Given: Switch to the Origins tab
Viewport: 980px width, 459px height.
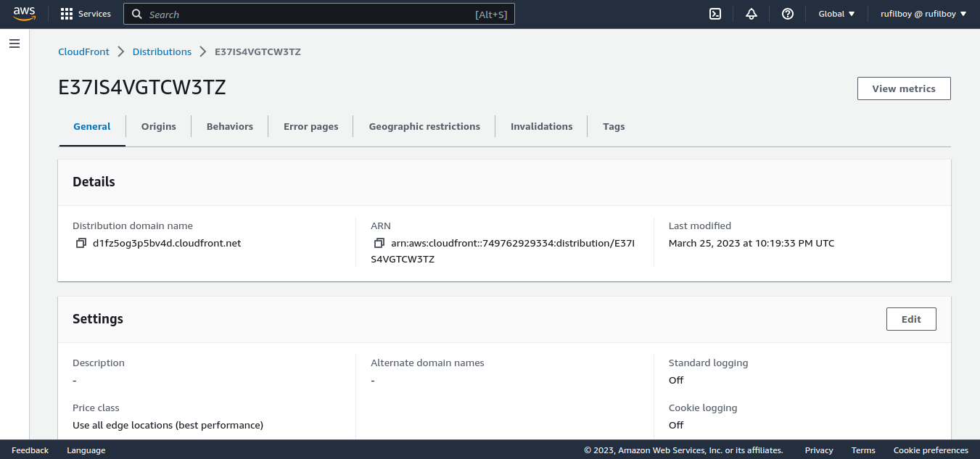Looking at the screenshot, I should pyautogui.click(x=158, y=126).
